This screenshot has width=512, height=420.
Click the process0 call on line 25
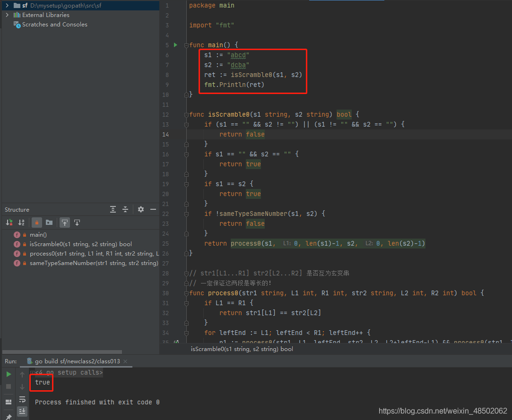coord(328,243)
